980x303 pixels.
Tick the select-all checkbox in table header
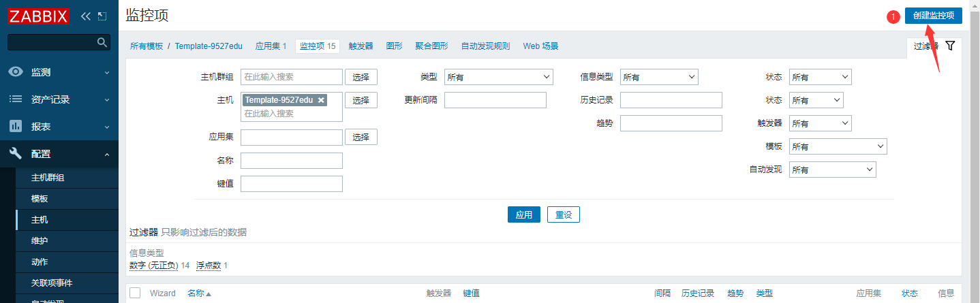point(135,293)
